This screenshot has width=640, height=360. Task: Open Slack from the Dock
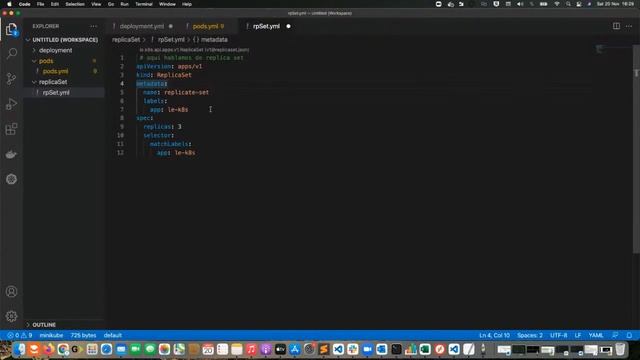(353, 349)
